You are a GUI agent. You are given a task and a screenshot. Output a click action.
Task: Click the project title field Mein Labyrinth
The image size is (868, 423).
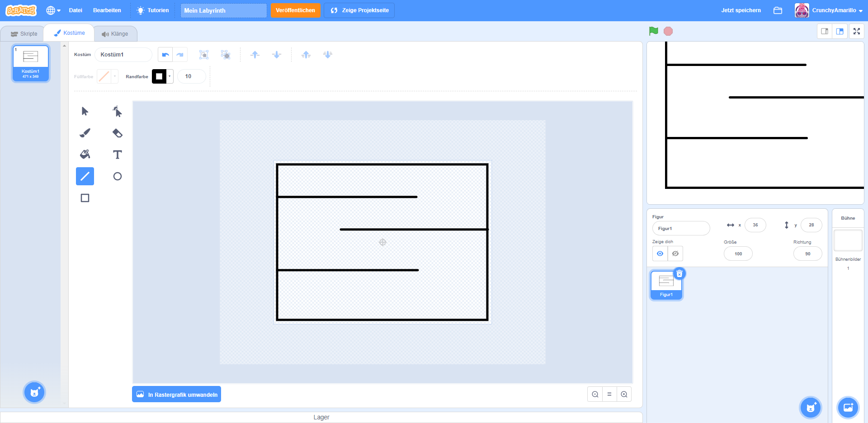pyautogui.click(x=223, y=10)
